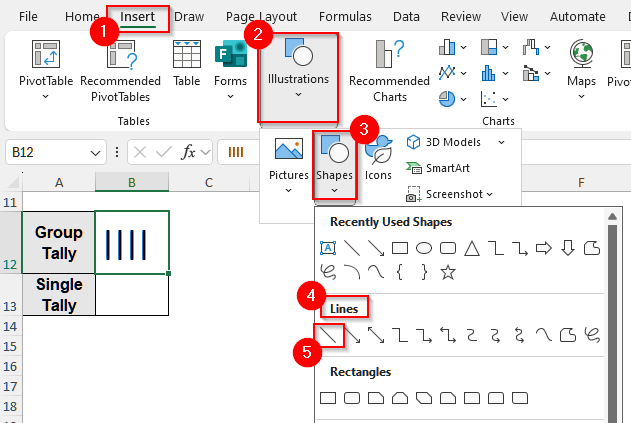Open the column chart dropdown
This screenshot has height=423, width=631.
(x=464, y=47)
